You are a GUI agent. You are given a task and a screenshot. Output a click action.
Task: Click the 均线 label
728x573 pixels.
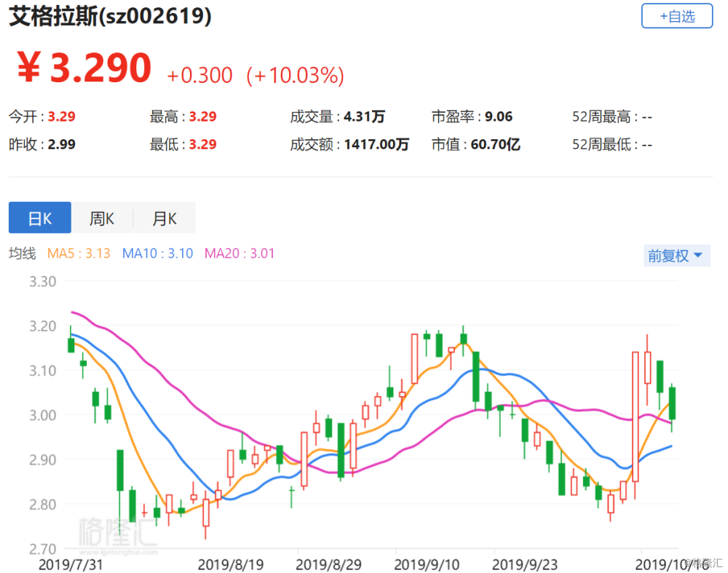[x=23, y=253]
